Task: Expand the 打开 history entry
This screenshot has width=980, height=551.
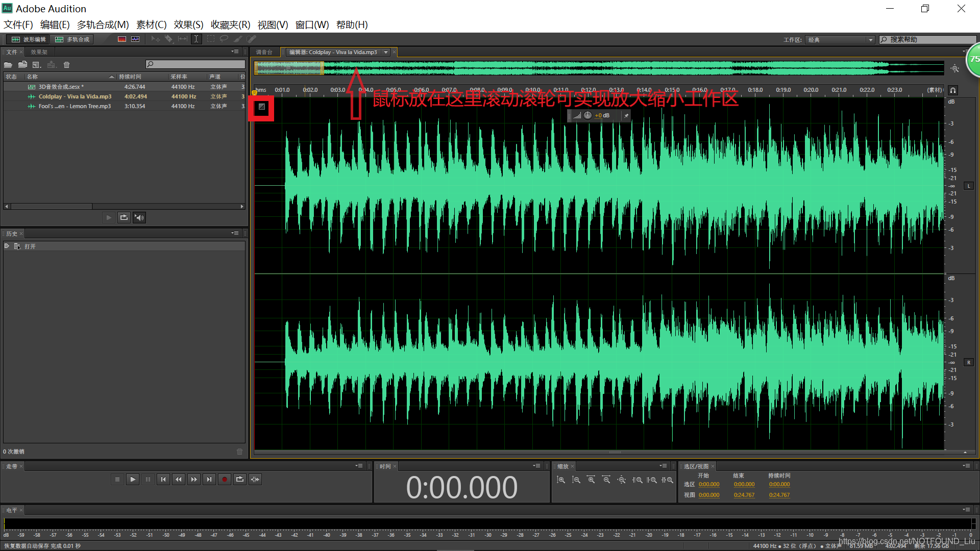Action: point(7,246)
